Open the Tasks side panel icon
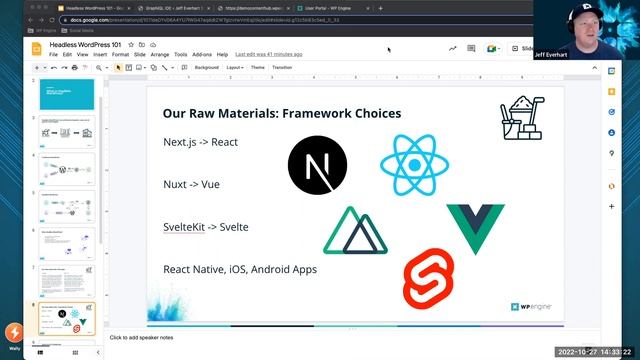Screen dimensions: 640x360 coord(611,112)
